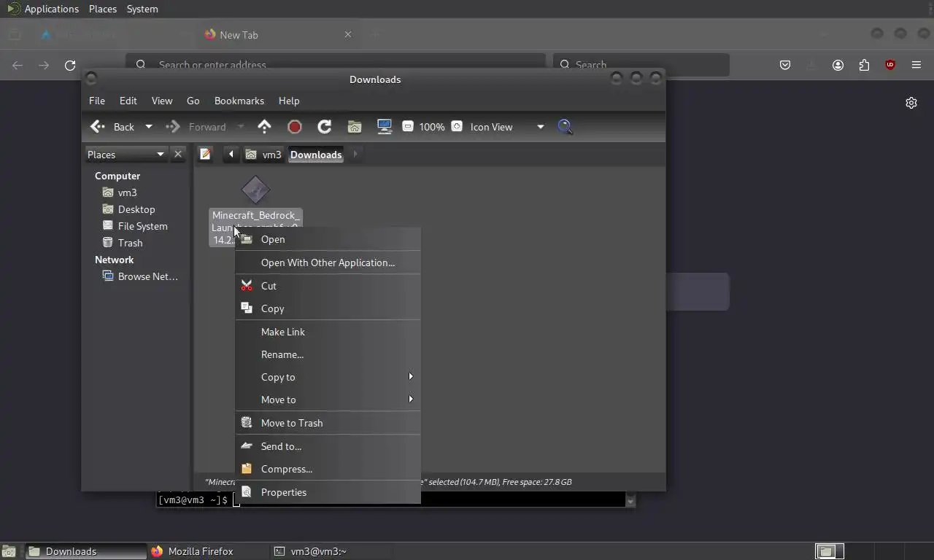Select Rename menu entry
Image resolution: width=934 pixels, height=560 pixels.
tap(328, 354)
